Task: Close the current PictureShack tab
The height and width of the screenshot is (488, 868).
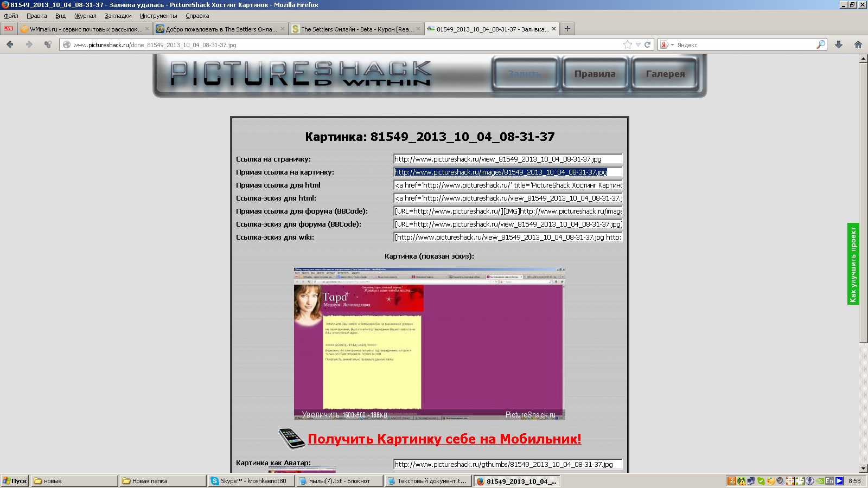Action: tap(553, 29)
